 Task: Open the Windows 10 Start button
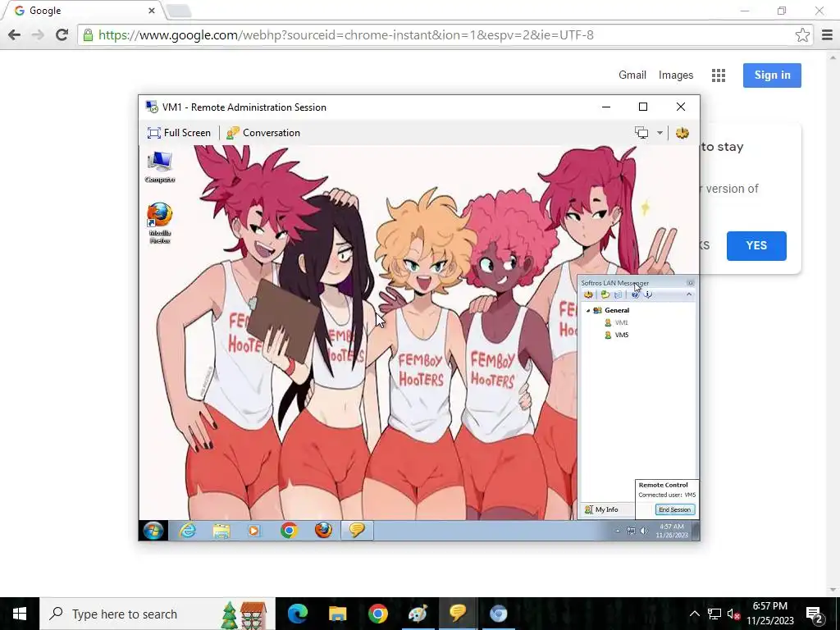click(20, 614)
